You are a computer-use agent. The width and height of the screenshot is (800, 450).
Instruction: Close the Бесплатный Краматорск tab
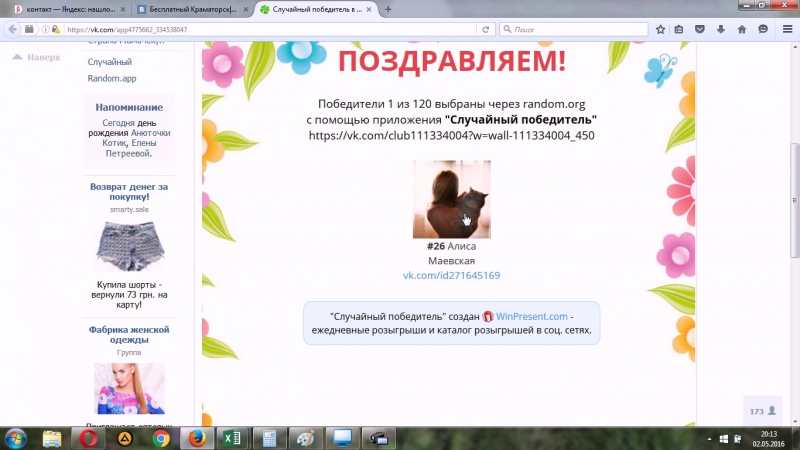(x=246, y=9)
